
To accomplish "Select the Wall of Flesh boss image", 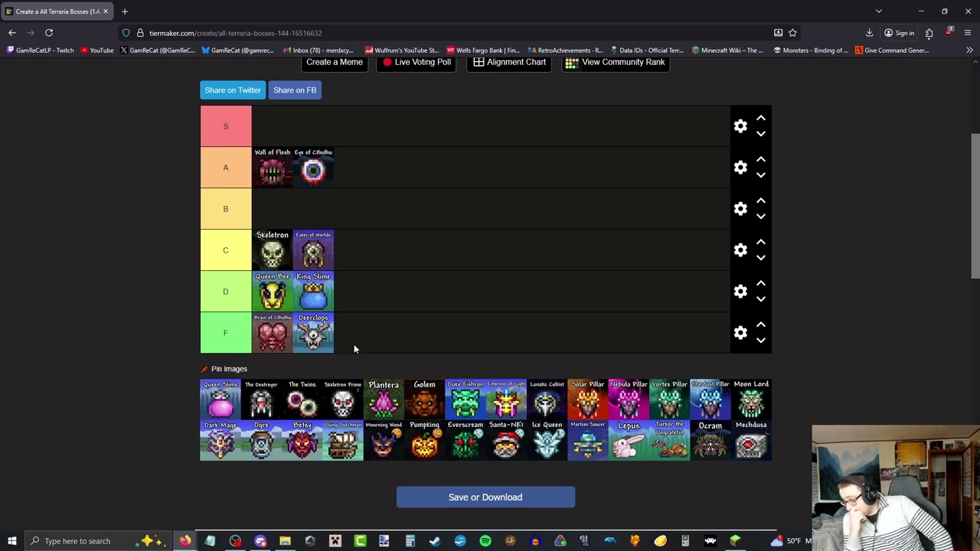I will coord(273,168).
